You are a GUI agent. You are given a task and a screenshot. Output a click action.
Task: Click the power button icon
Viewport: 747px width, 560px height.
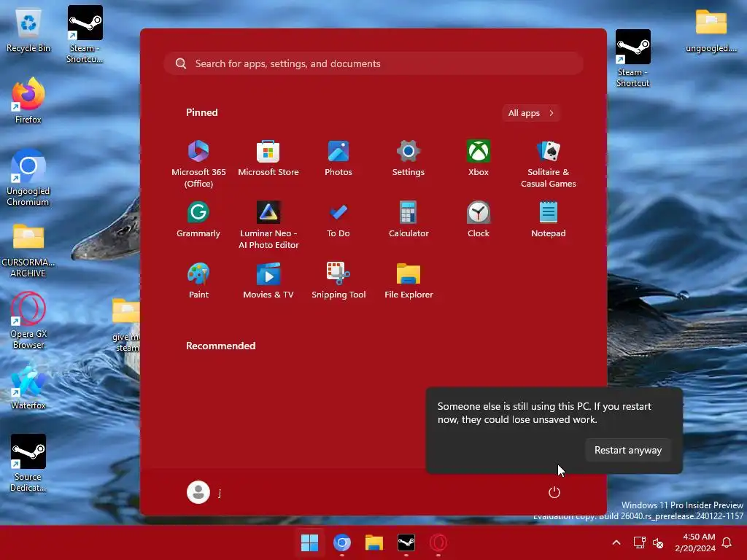(554, 492)
